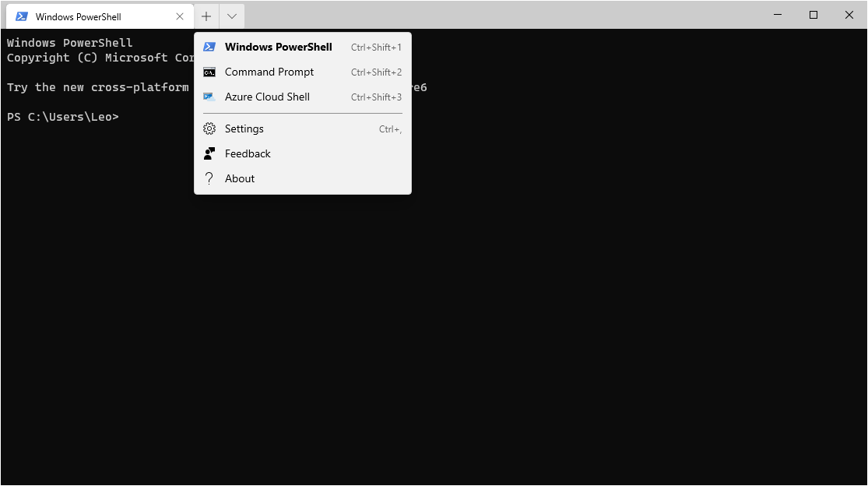Screen dimensions: 868x486
Task: Click the terminal command prompt line
Action: click(x=64, y=116)
